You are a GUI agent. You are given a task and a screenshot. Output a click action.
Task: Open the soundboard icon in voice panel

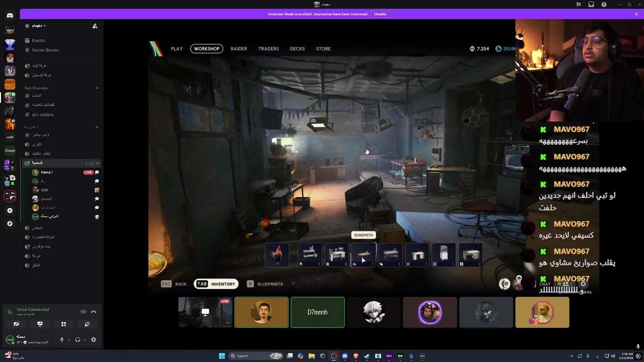tap(87, 324)
